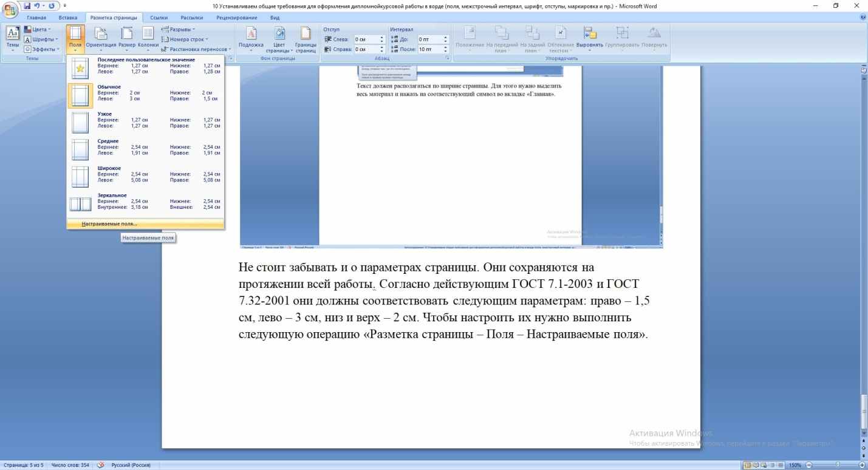Viewport: 868px width, 470px height.
Task: Open Размер page size menu
Action: click(127, 38)
